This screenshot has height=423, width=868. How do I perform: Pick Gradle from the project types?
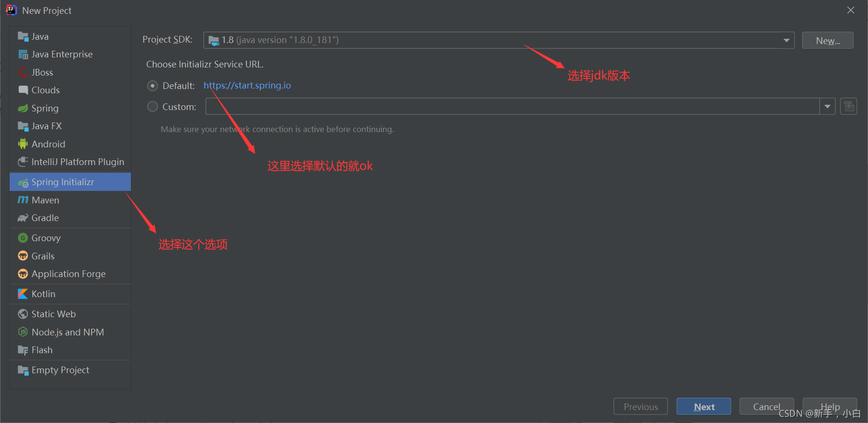[70, 218]
